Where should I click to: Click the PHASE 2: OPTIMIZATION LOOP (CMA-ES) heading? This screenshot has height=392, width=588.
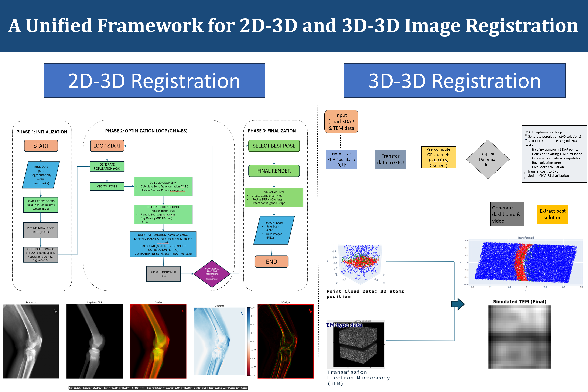click(x=146, y=131)
